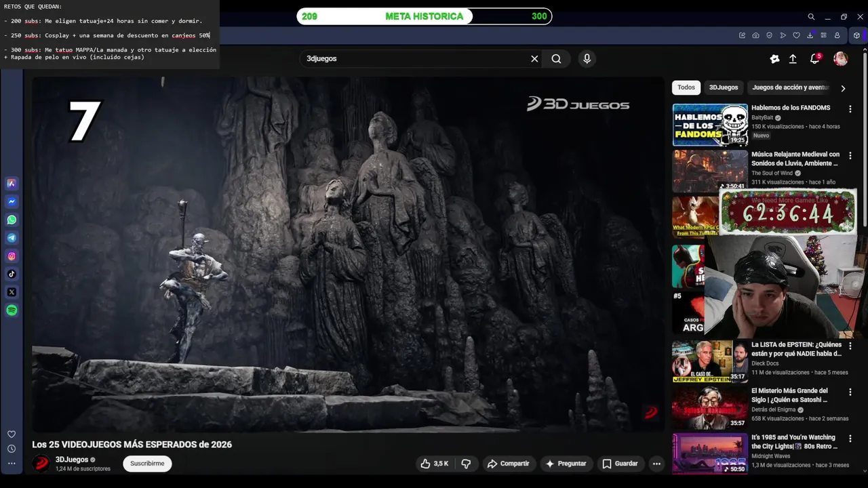Take a snapshot with the camera icon
The height and width of the screenshot is (488, 868).
(755, 35)
